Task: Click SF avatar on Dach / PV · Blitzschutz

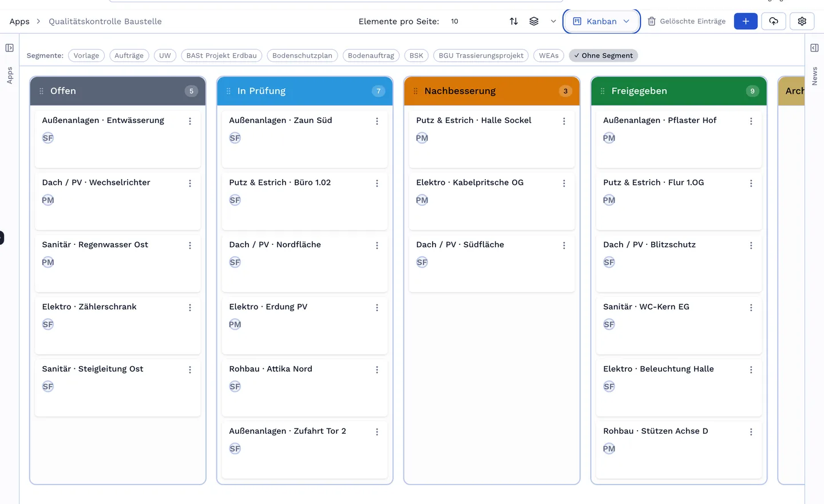Action: point(609,262)
